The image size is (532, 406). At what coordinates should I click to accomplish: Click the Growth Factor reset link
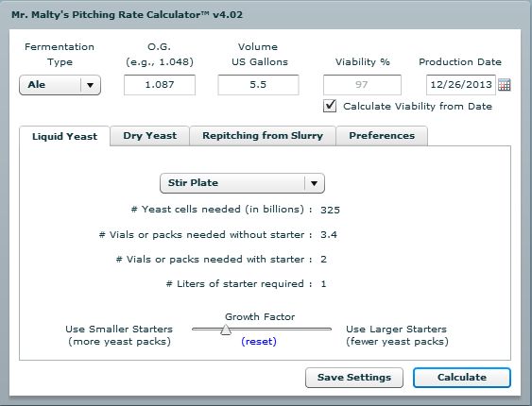point(259,341)
